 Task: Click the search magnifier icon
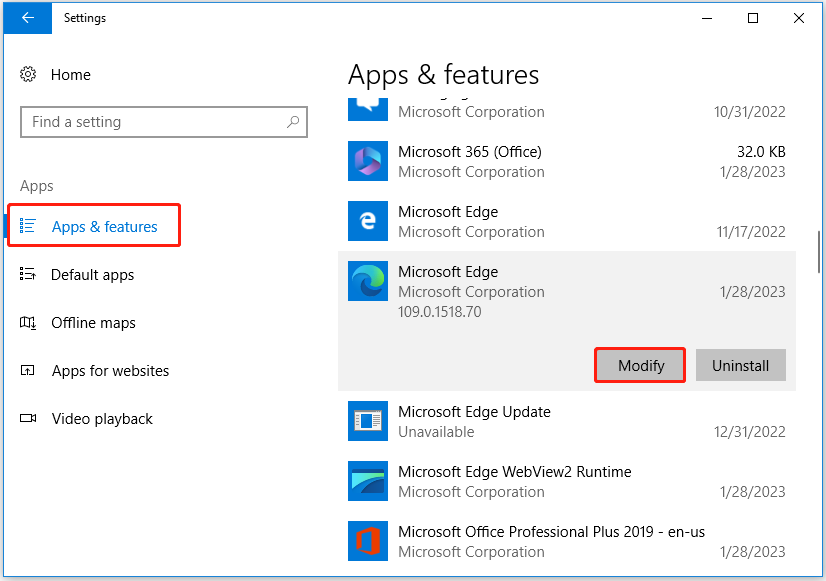tap(293, 122)
